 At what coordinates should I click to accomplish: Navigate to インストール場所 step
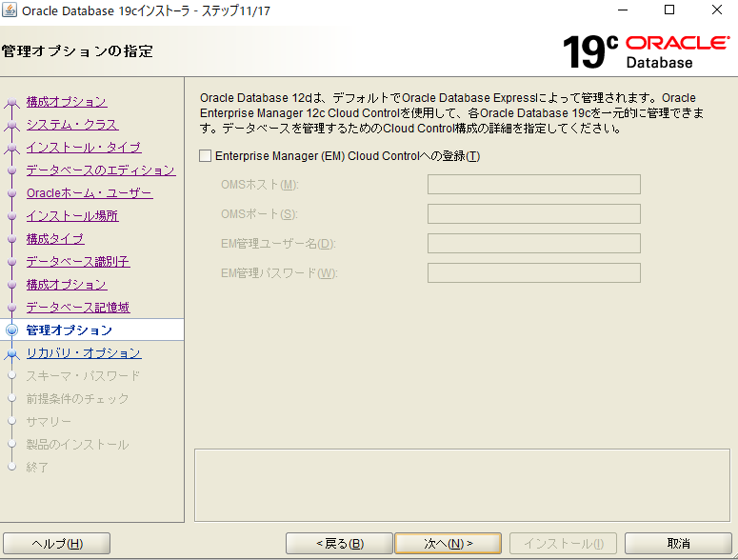pyautogui.click(x=71, y=216)
